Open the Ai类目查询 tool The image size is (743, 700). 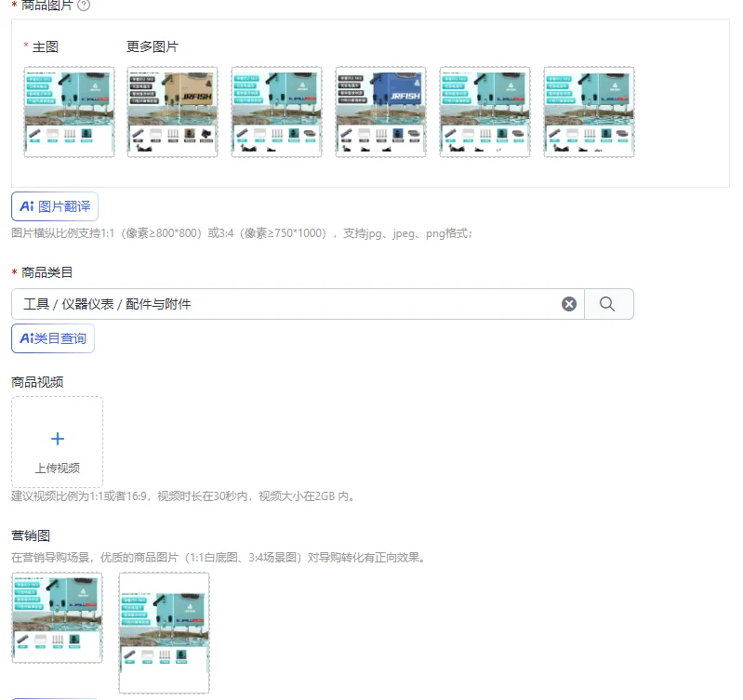[x=53, y=338]
